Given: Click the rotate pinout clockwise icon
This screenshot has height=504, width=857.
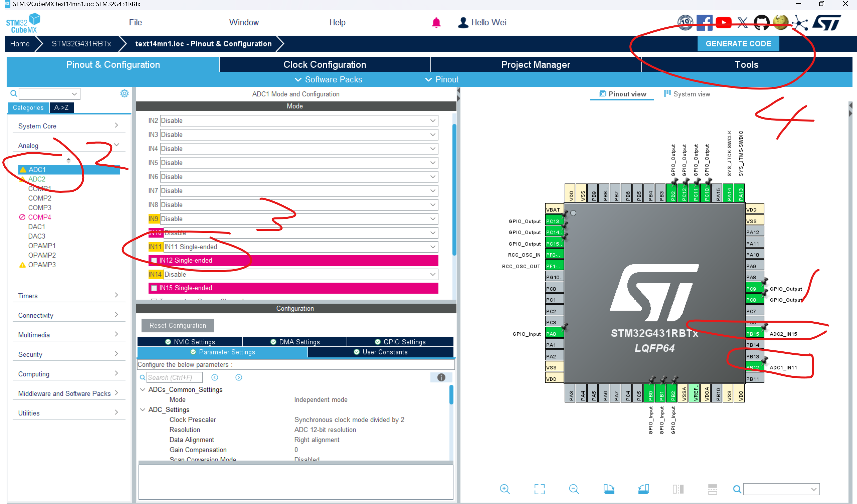Looking at the screenshot, I should [609, 489].
